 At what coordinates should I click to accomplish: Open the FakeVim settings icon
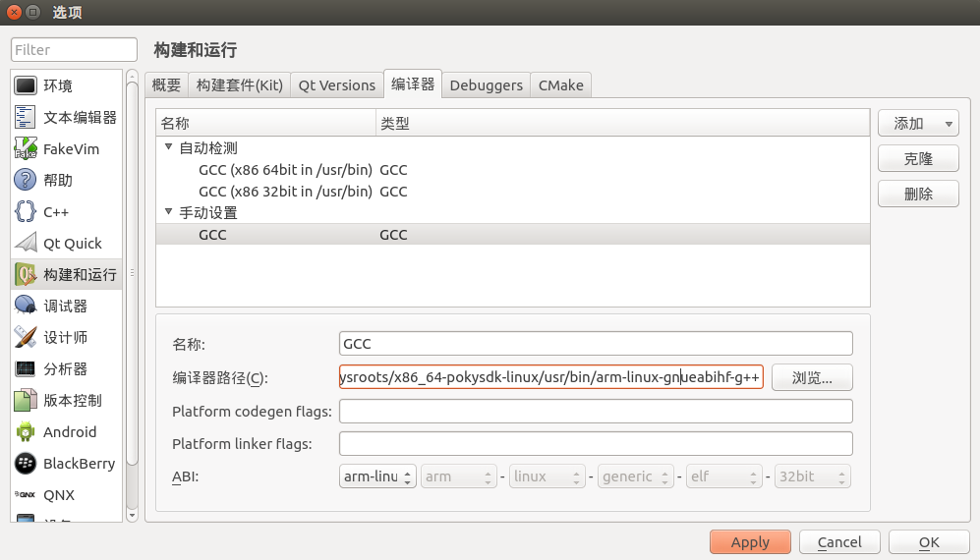[x=26, y=148]
